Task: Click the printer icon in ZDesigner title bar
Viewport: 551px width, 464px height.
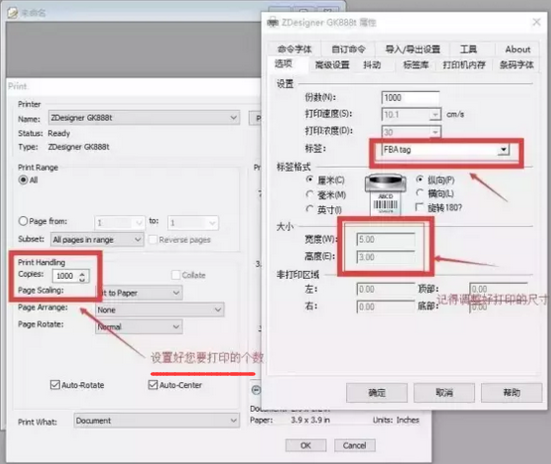Action: (273, 23)
